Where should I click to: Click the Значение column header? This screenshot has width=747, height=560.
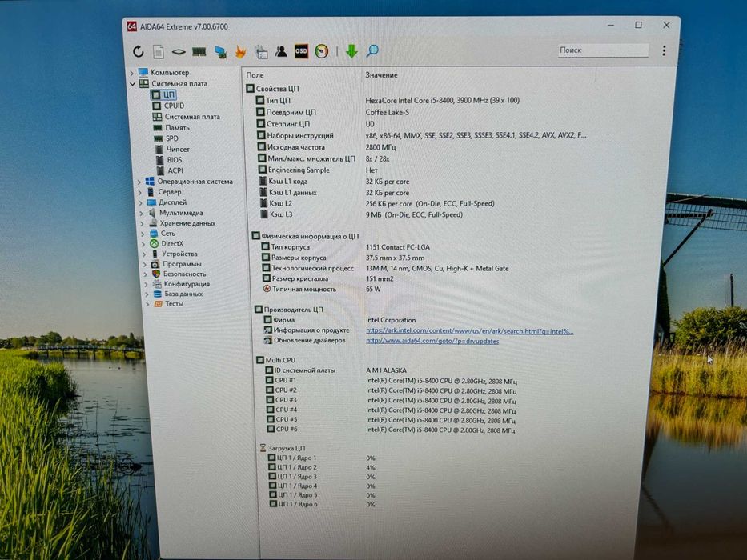click(x=381, y=75)
